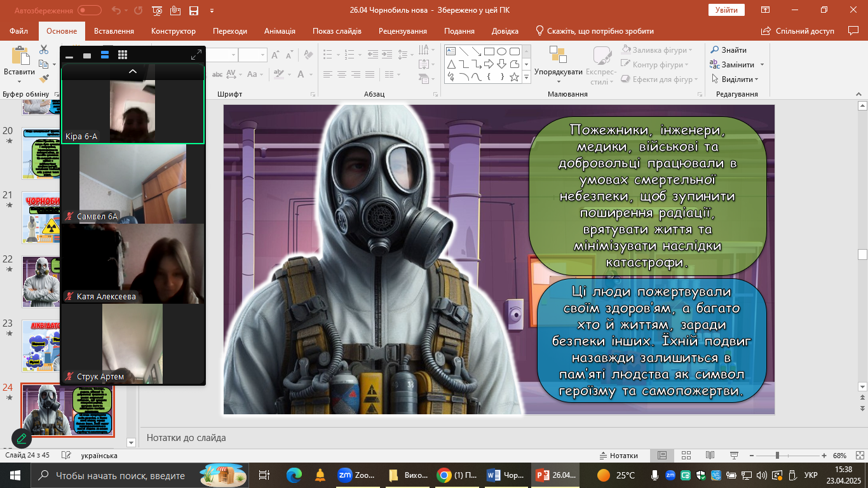The height and width of the screenshot is (488, 868).
Task: Expand the Copy button dropdown arrow
Action: click(54, 64)
